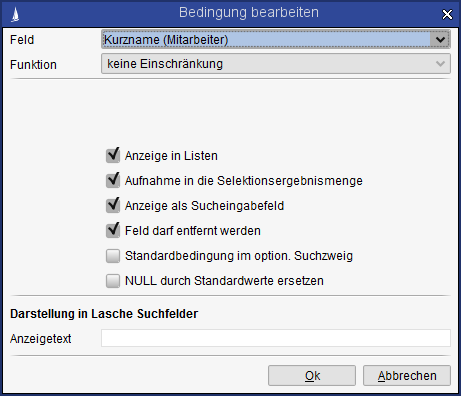Click the Funktion dropdown chevron arrow
461x396 pixels.
click(x=440, y=64)
